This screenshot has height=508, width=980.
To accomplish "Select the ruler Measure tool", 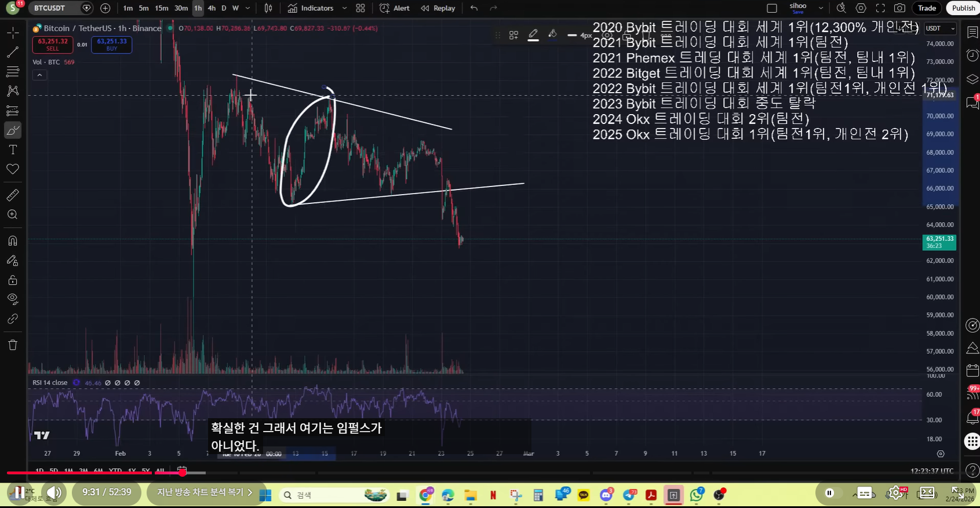I will coord(12,195).
